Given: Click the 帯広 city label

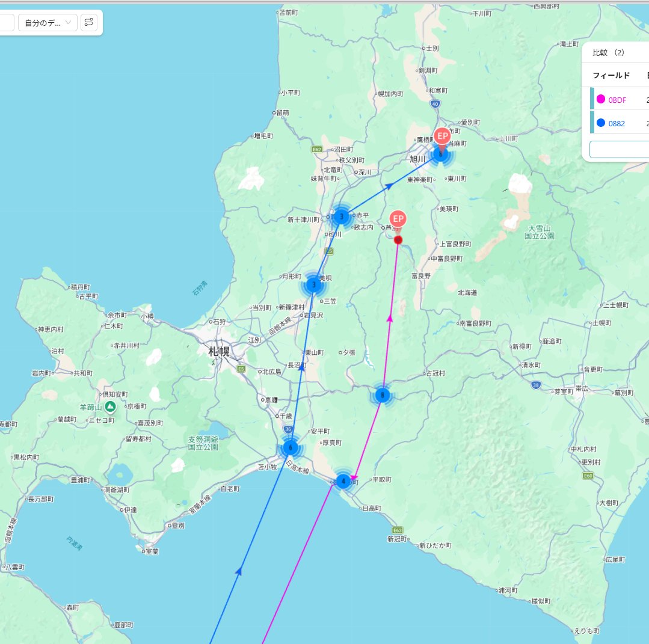Looking at the screenshot, I should (582, 388).
